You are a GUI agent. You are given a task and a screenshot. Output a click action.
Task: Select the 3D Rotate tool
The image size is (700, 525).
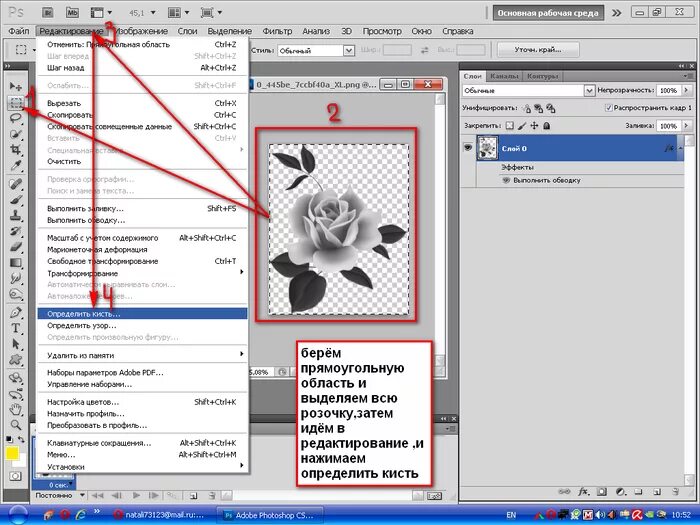[16, 378]
